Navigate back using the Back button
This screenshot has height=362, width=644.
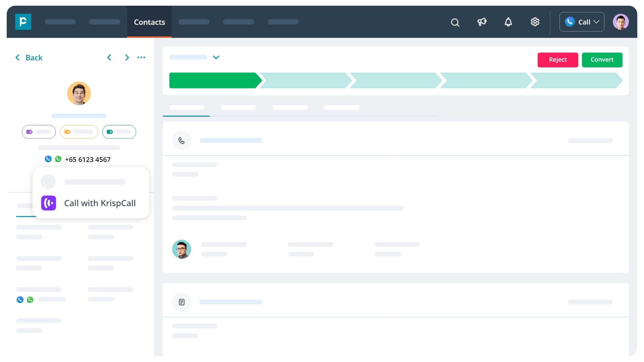29,57
